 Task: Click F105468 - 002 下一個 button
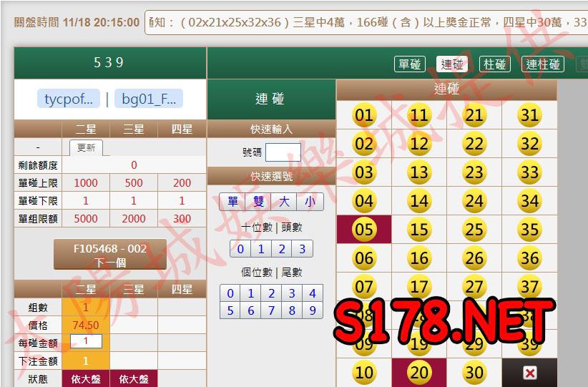click(110, 255)
